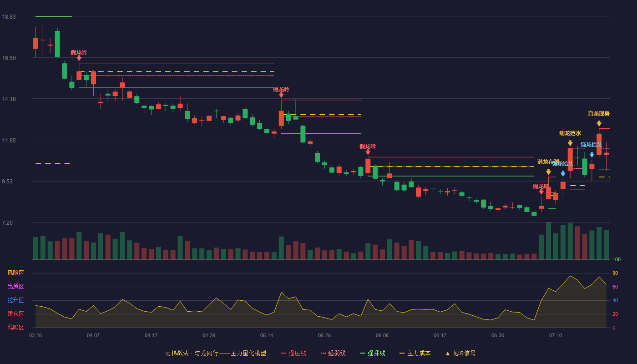
Task: Click the 低吸区 zone label
Action: tap(15, 327)
